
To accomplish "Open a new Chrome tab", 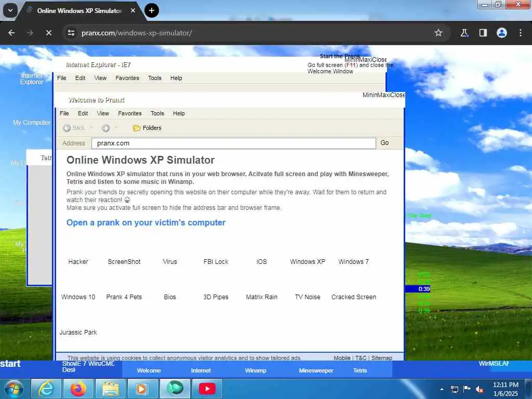I will click(152, 10).
